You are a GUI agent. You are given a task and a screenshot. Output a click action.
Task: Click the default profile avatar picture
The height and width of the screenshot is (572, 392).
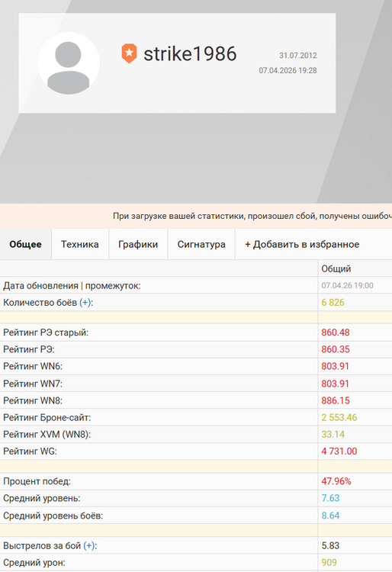pyautogui.click(x=69, y=63)
